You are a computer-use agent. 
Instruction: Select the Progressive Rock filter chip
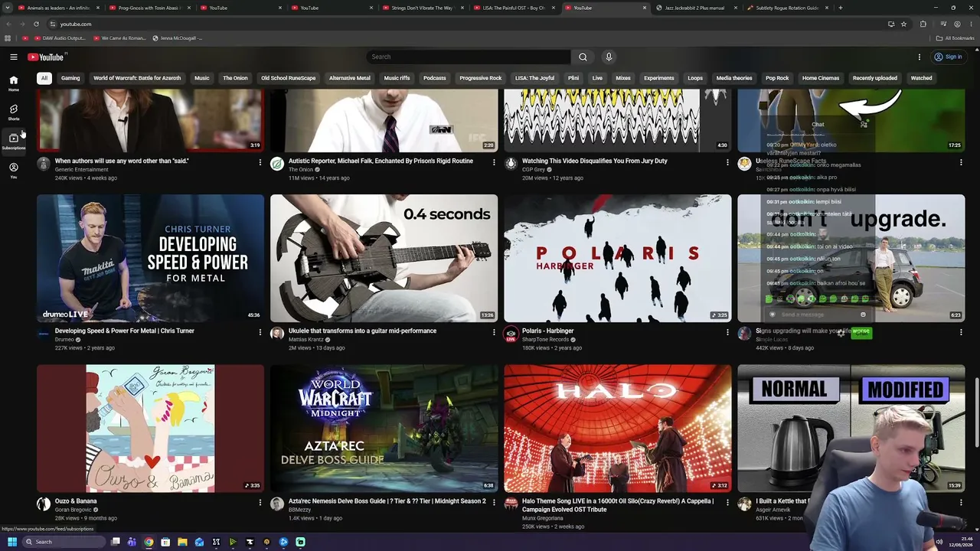481,78
